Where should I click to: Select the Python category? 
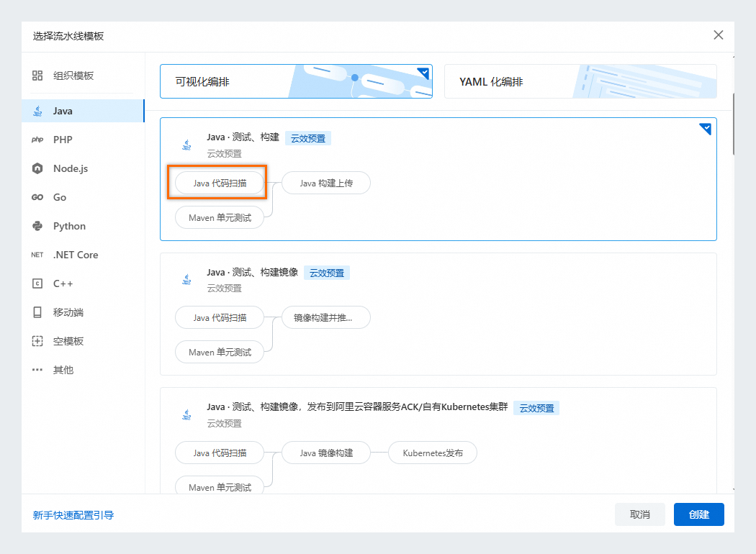point(83,226)
